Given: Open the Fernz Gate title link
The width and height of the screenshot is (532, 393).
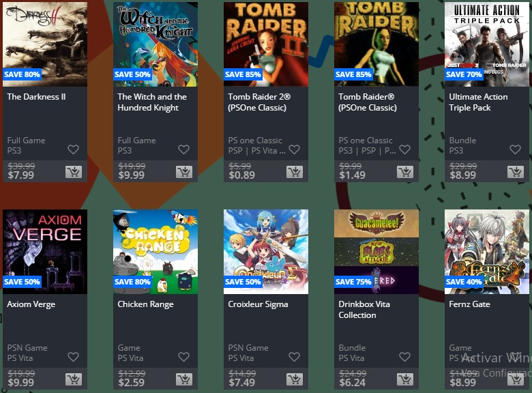Looking at the screenshot, I should (469, 304).
